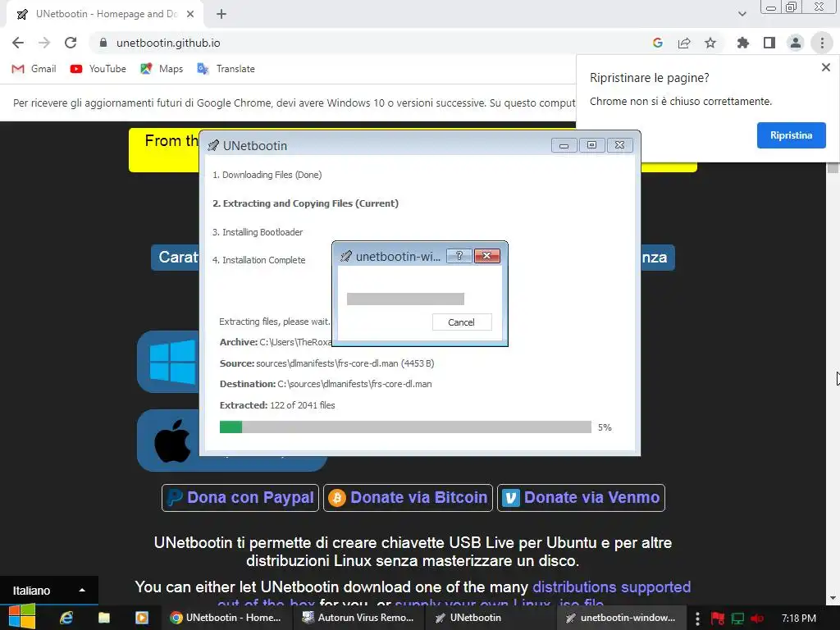Viewport: 840px width, 630px height.
Task: Dismiss the Ripristinare le pagine popup
Action: (x=825, y=67)
